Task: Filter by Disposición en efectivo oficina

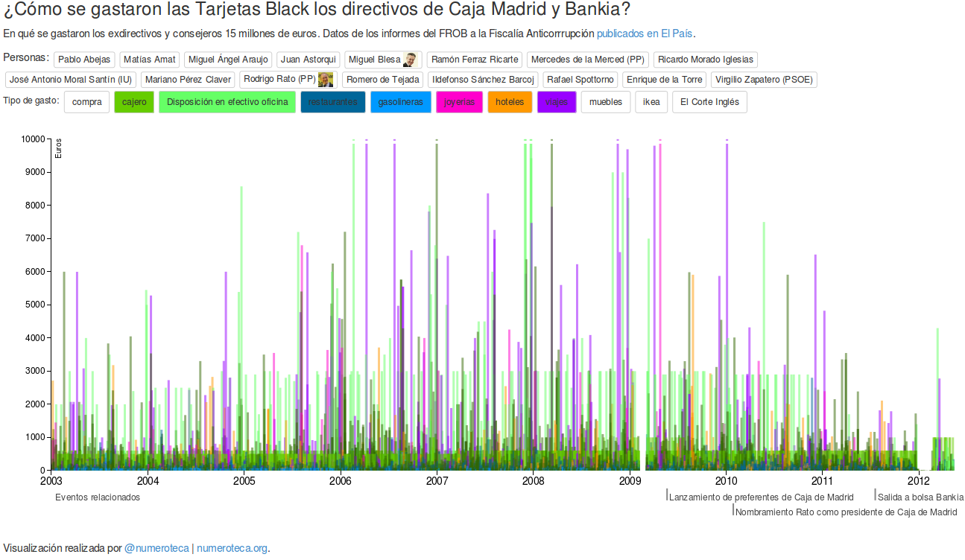Action: point(227,102)
